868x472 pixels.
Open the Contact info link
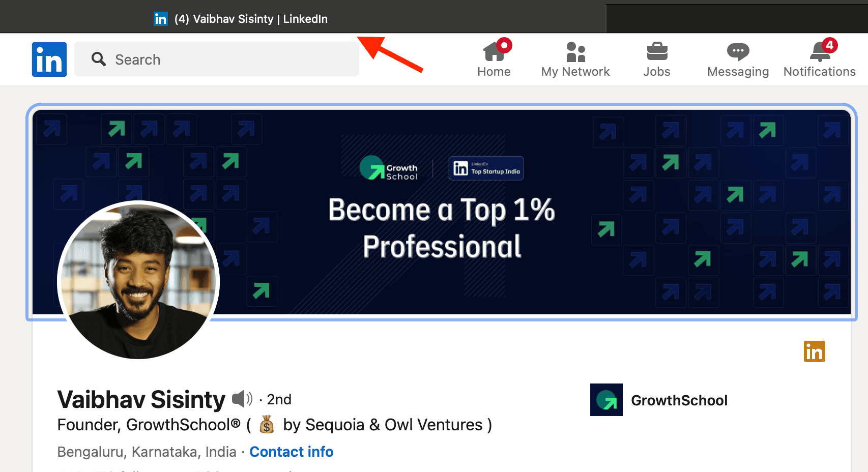point(292,452)
